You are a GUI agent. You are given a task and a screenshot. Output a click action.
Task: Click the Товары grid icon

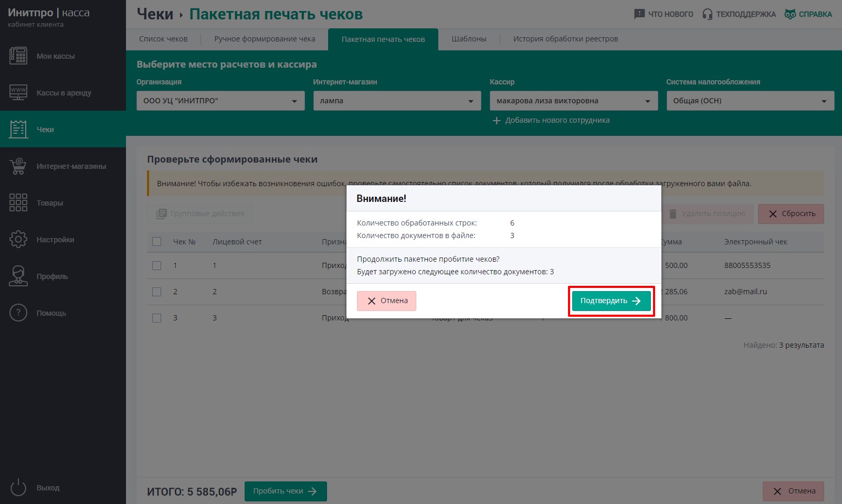coord(18,202)
